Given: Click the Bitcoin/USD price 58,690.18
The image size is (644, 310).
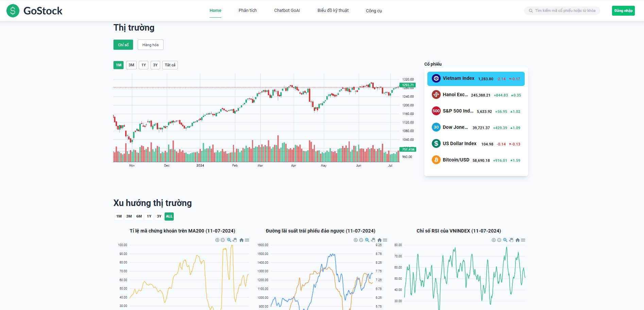Looking at the screenshot, I should tap(481, 160).
